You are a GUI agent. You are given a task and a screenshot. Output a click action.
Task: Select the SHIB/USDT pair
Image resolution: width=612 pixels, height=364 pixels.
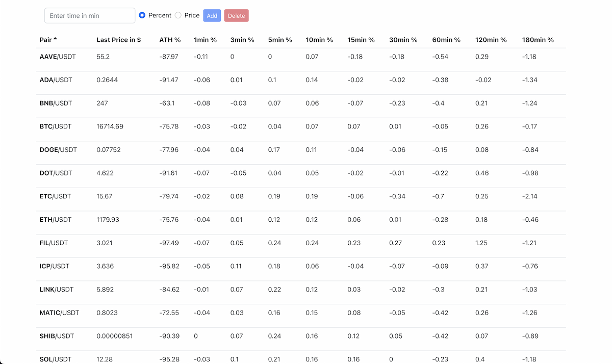pyautogui.click(x=57, y=336)
